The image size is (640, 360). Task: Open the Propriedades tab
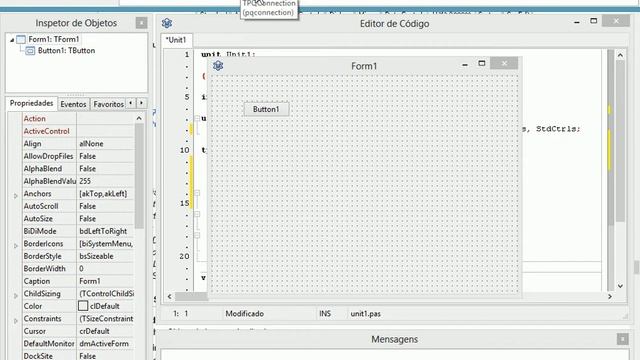(31, 103)
